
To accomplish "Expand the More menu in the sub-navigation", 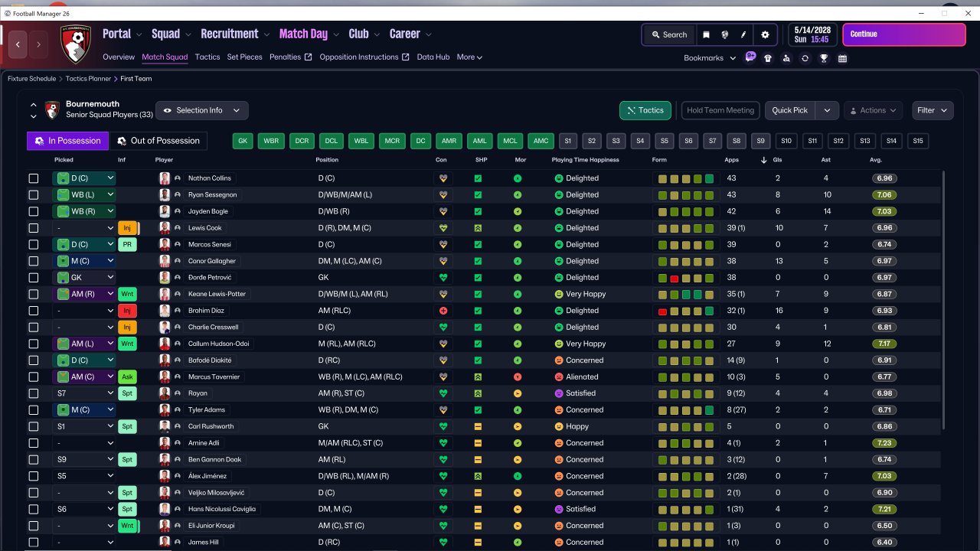I will [469, 57].
